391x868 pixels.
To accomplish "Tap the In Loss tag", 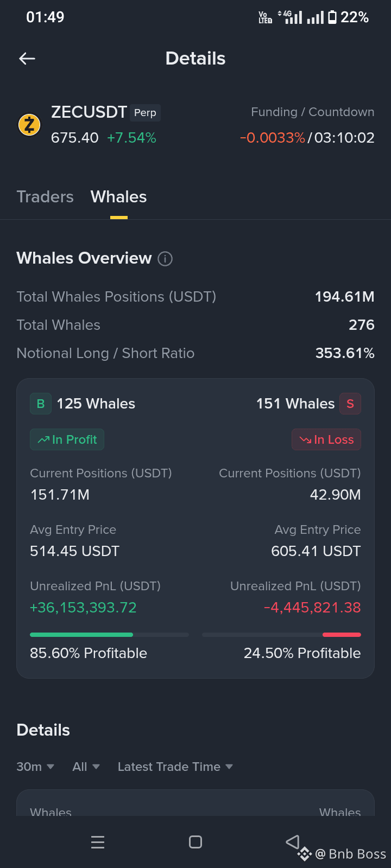I will tap(326, 439).
